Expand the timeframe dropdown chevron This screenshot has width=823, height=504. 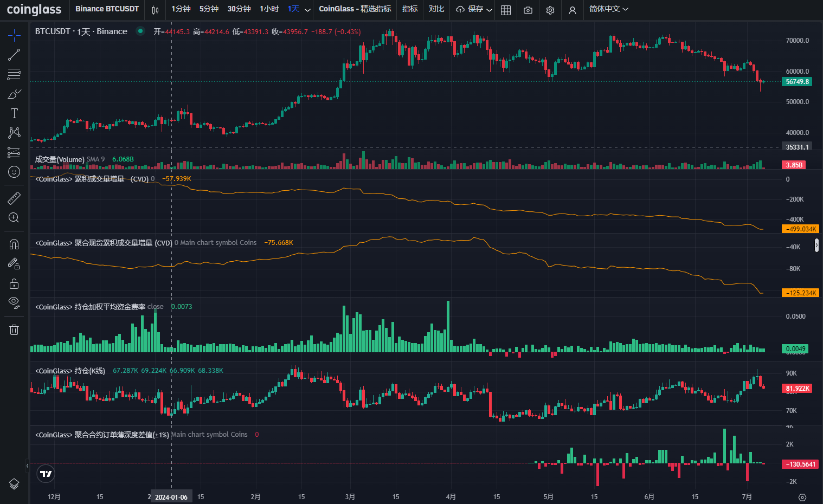(307, 10)
